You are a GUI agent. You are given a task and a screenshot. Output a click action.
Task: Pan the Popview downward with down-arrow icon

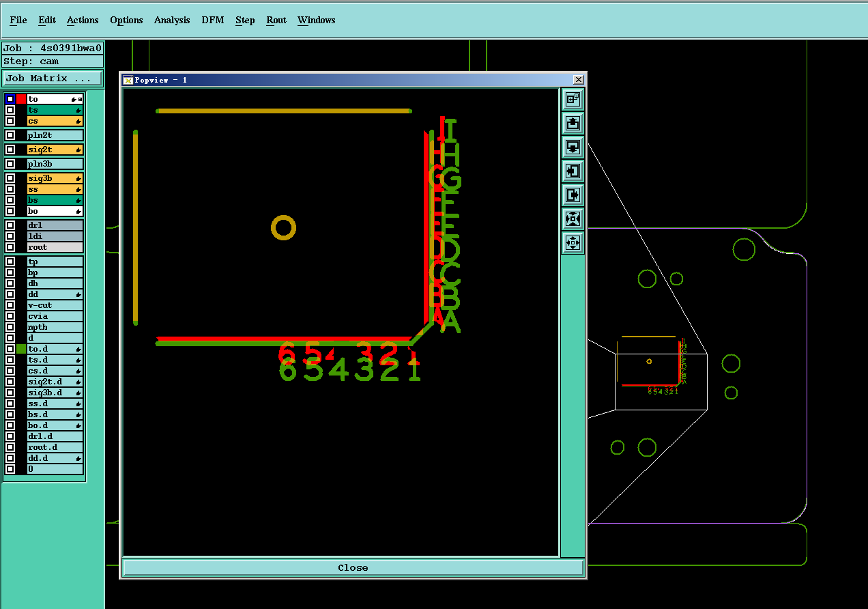coord(573,147)
